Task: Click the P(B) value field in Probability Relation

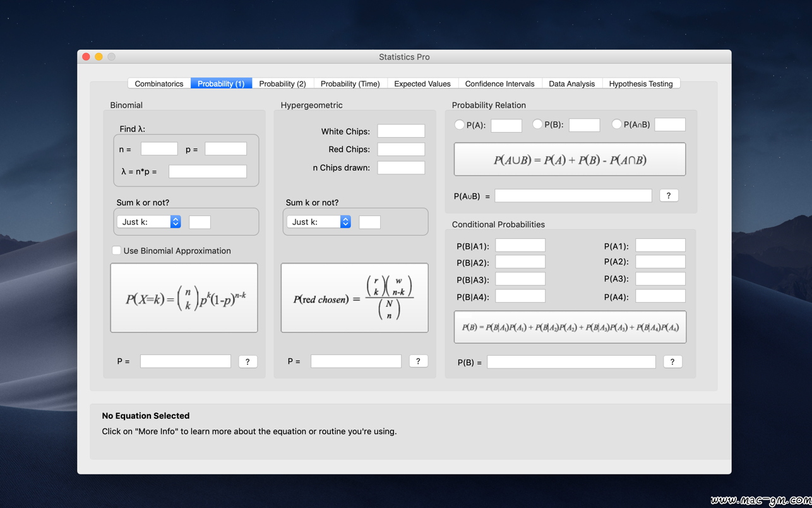Action: [x=584, y=125]
